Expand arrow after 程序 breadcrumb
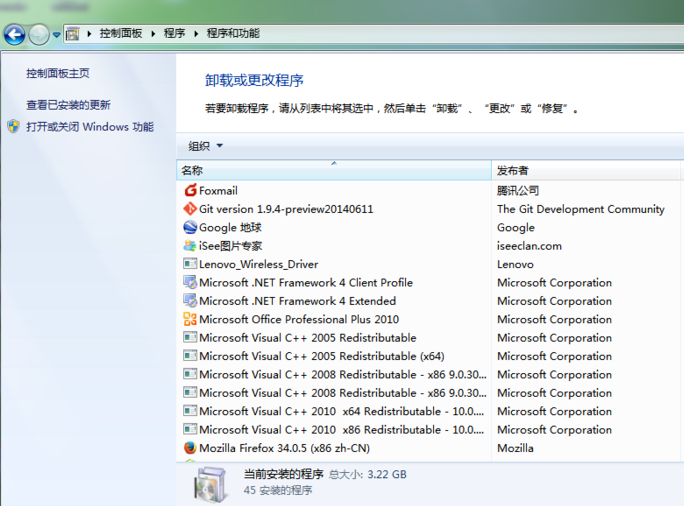 (x=196, y=34)
